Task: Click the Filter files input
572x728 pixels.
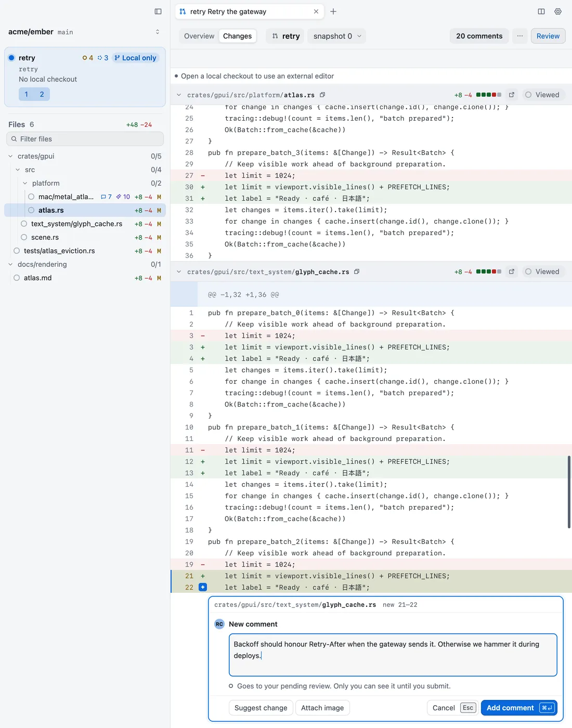Action: [x=85, y=139]
